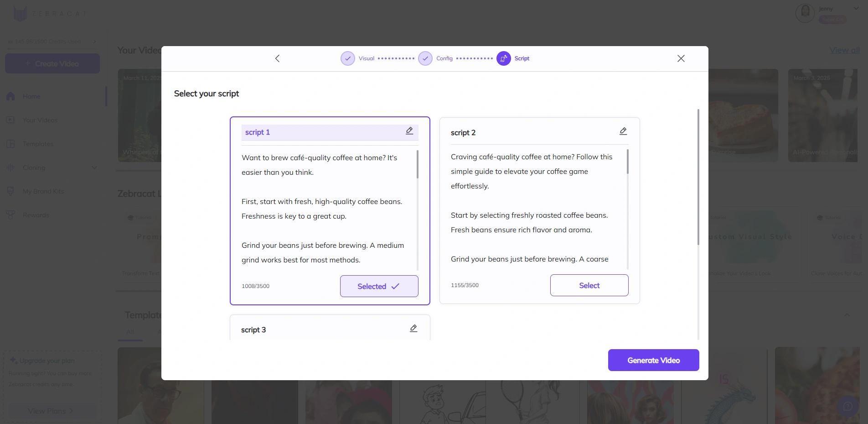Screen dimensions: 868x424
Task: Click the '1155/3500' character count
Action: (465, 285)
